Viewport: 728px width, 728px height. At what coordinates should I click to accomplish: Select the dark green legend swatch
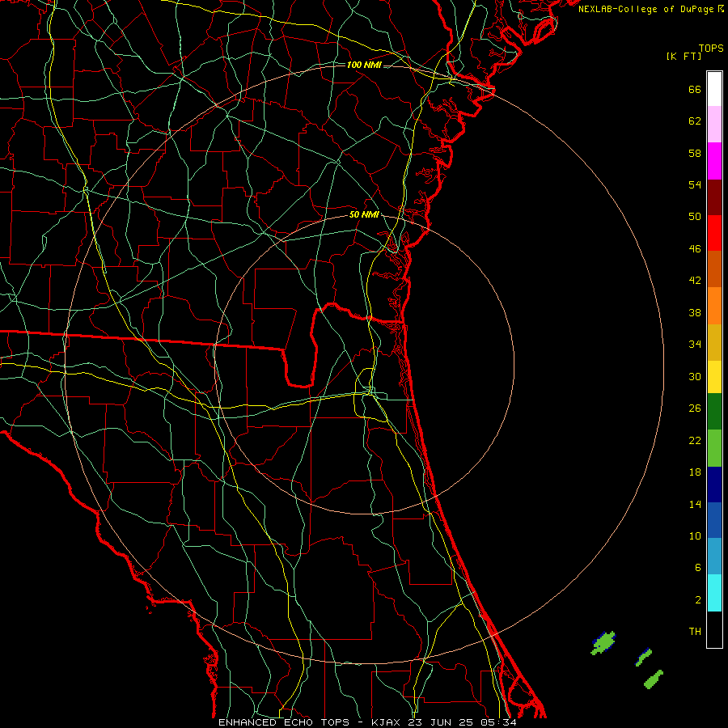pos(714,412)
